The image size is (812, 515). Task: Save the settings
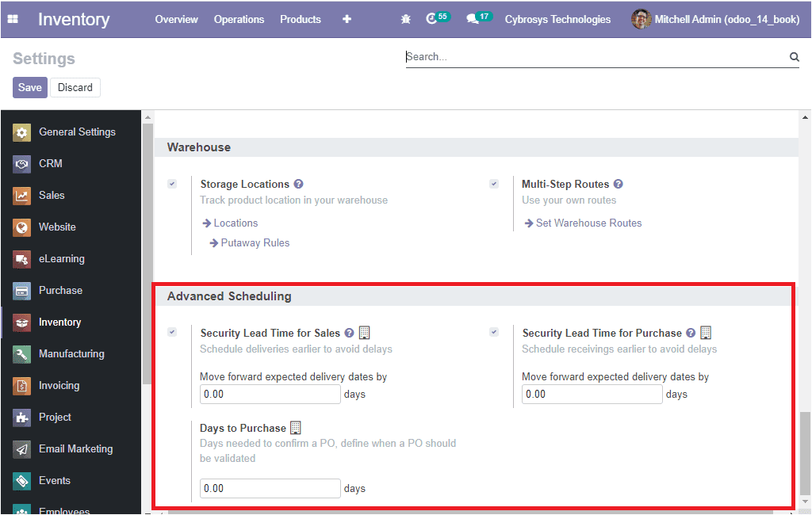(x=30, y=87)
